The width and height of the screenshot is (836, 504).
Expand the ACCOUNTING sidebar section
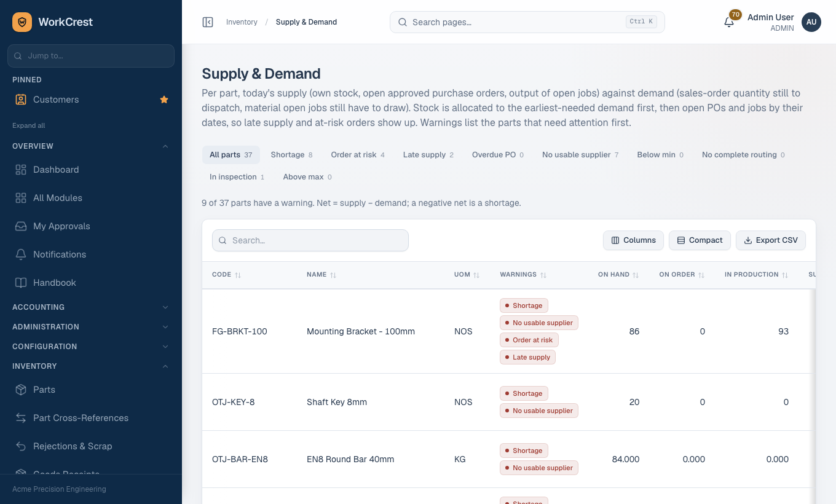(91, 307)
